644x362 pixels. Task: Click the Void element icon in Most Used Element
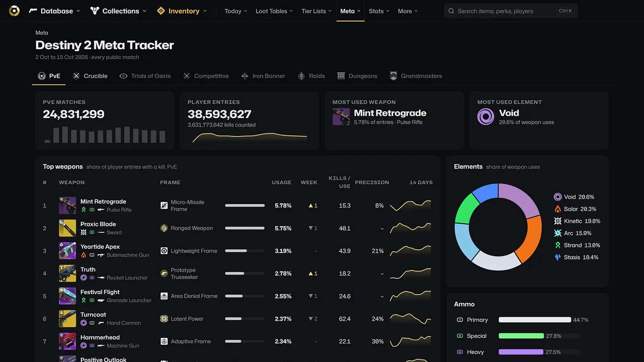(x=486, y=117)
